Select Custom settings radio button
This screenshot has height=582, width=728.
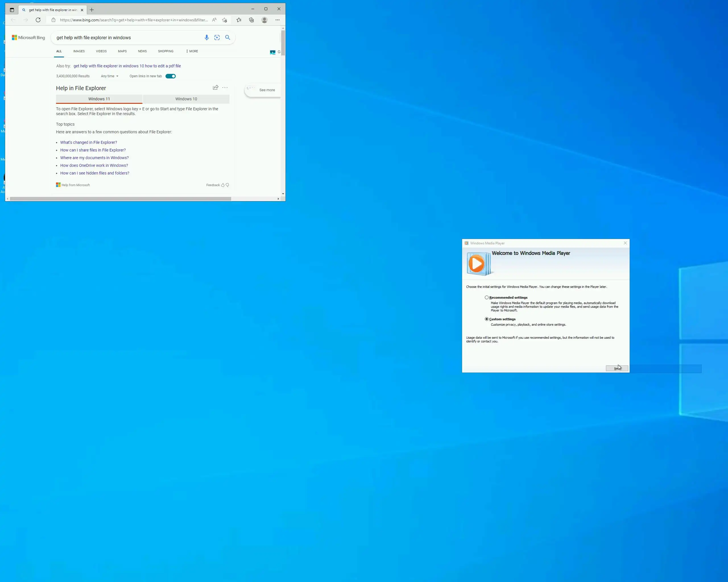[x=487, y=319]
